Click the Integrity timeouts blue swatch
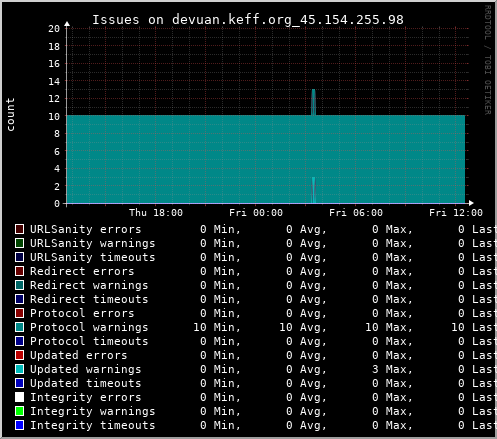 (19, 425)
